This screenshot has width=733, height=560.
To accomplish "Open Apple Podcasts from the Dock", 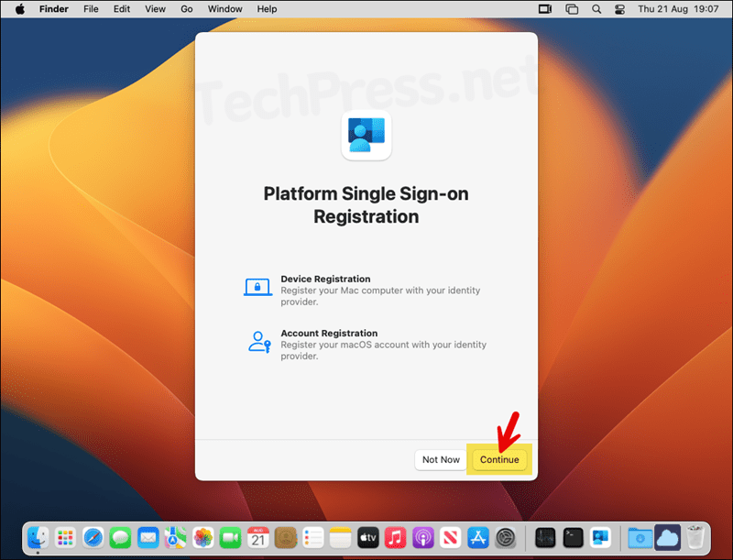I will [x=422, y=538].
